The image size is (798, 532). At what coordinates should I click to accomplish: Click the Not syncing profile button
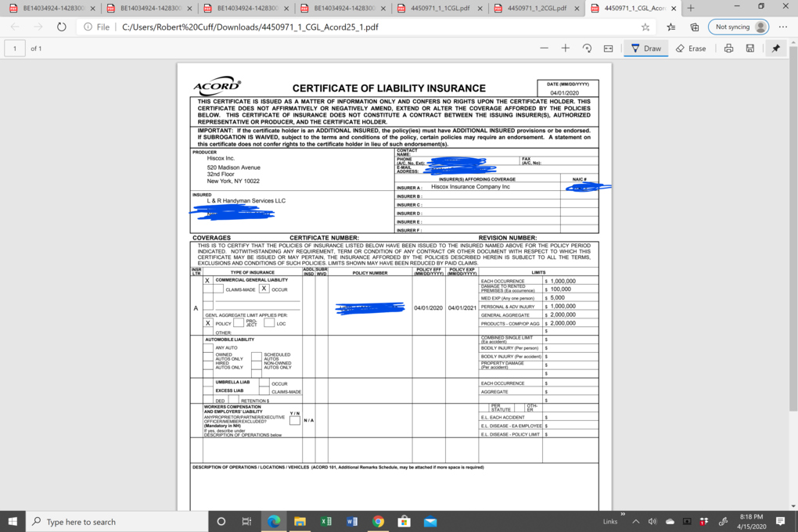coord(738,27)
